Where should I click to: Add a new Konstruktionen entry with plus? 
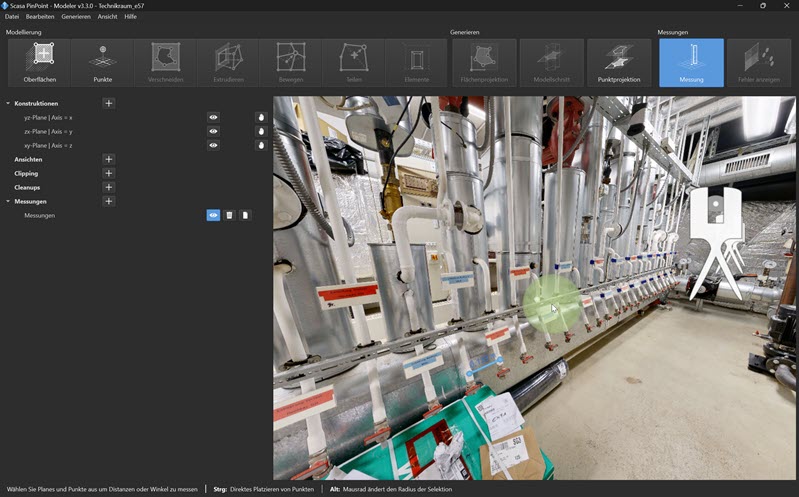click(109, 103)
